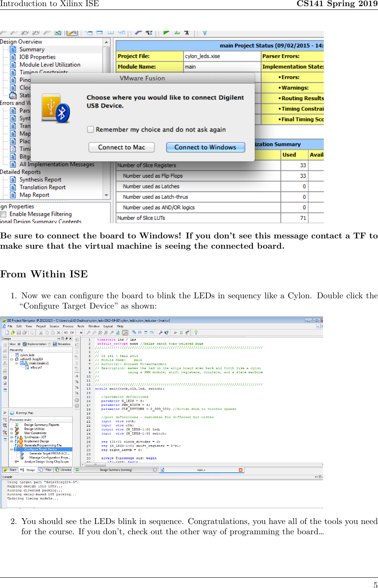Viewport: 378px width, 588px height.
Task: Click the Running: Map progress indicator
Action: [25, 413]
